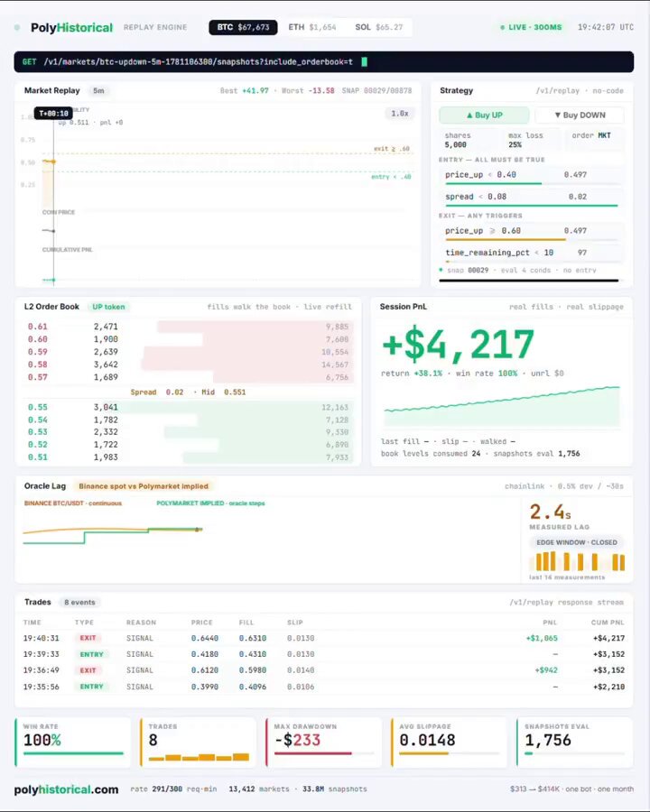Image resolution: width=650 pixels, height=812 pixels.
Task: Click the TRADES 8 stat card
Action: (x=198, y=743)
